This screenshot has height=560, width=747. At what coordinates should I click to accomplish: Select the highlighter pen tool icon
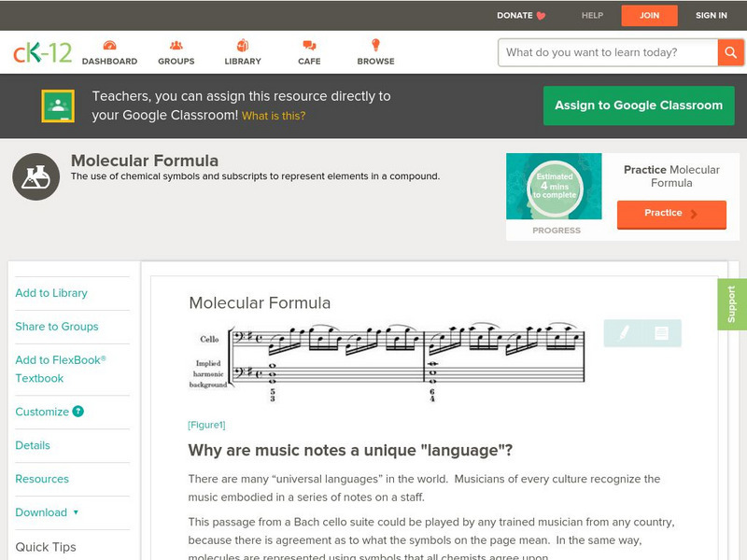click(624, 333)
